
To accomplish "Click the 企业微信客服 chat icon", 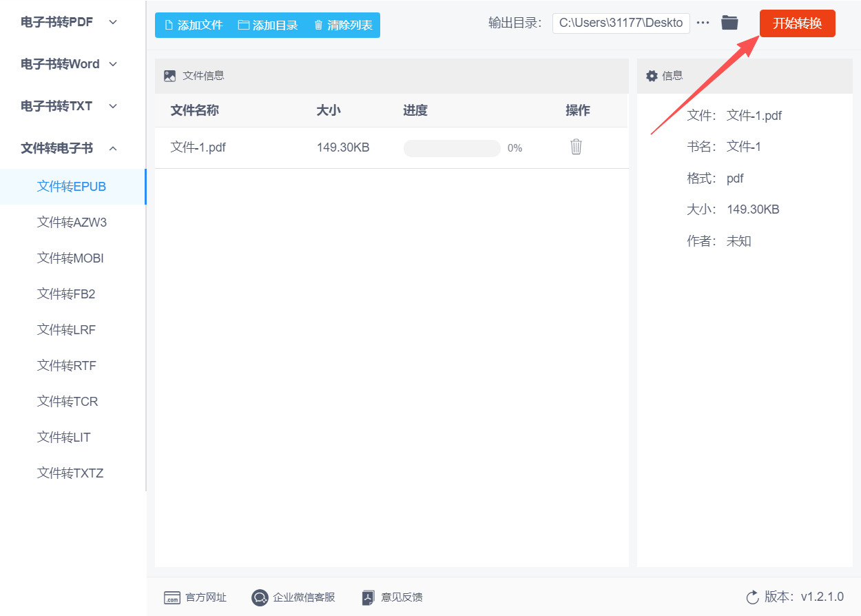I will 260,597.
